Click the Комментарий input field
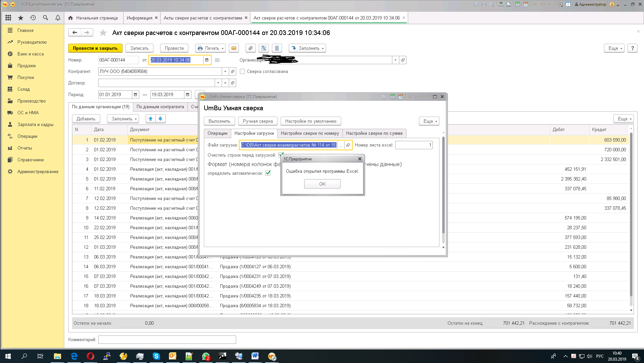The width and height of the screenshot is (644, 363). (167, 339)
